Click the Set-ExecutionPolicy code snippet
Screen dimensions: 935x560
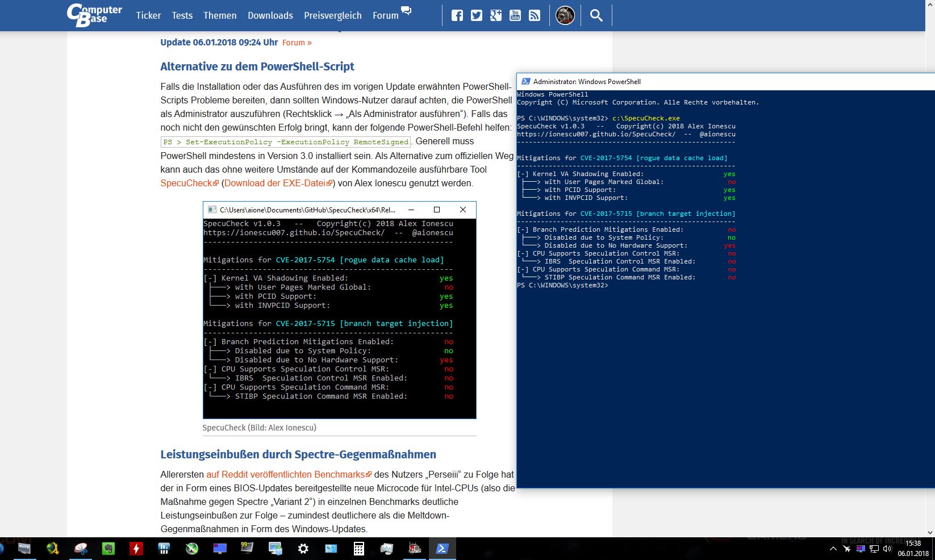286,142
